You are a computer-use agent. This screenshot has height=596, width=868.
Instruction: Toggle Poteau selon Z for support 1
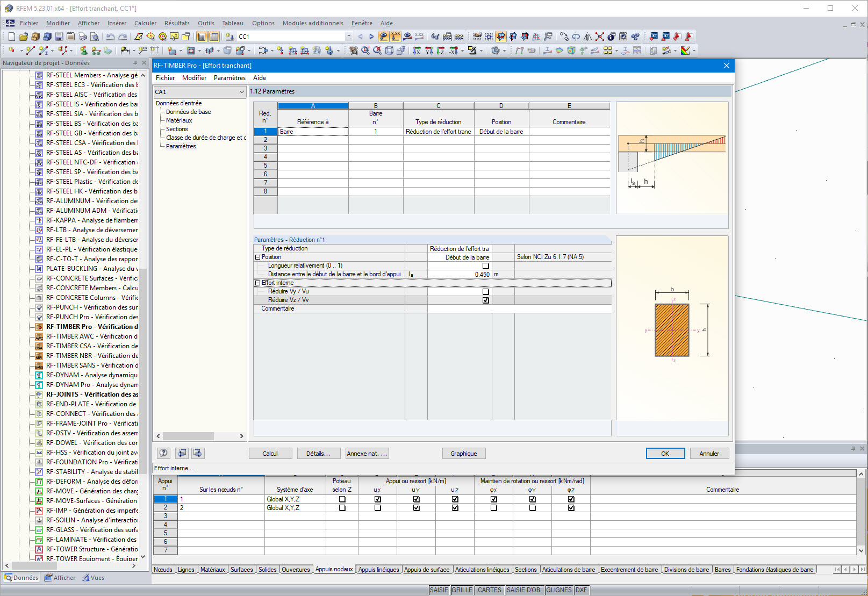(x=342, y=499)
